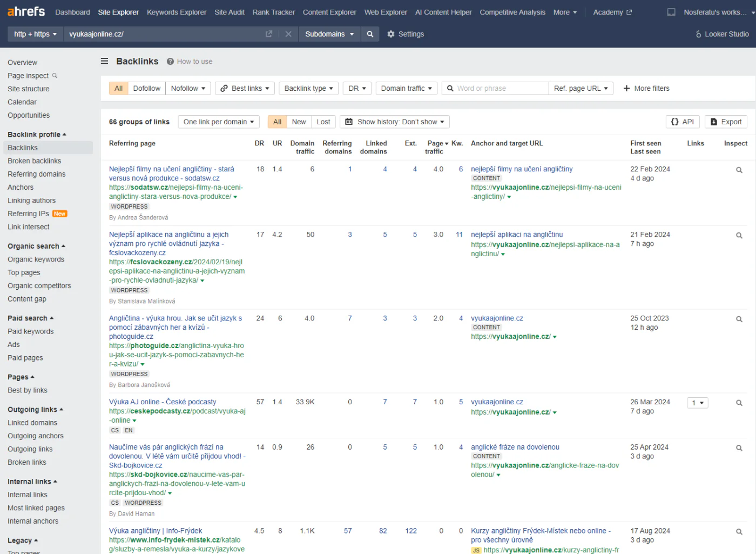Viewport: 756px width, 554px height.
Task: Expand sodatsw.cz referring URL dropdown arrow
Action: (x=235, y=197)
